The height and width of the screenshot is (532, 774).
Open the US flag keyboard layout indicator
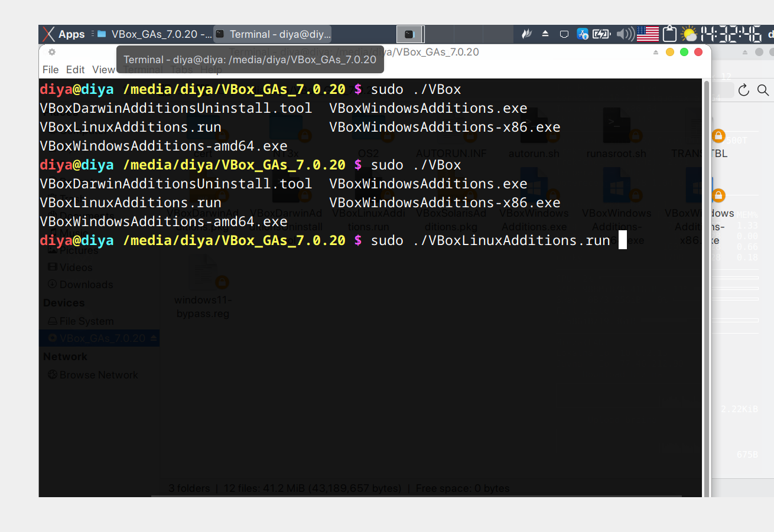point(648,34)
